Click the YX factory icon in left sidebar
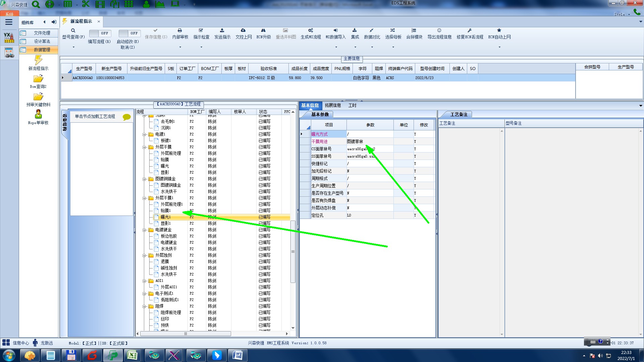 pos(9,38)
